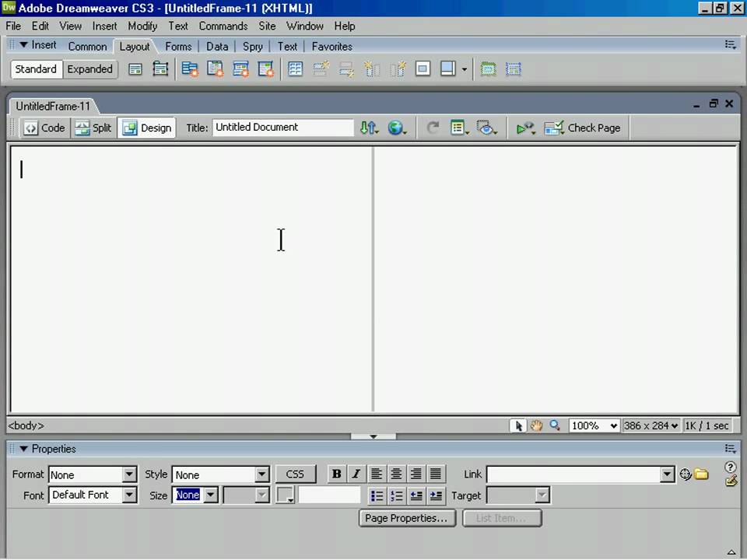The image size is (747, 560).
Task: Browse for link file folder icon
Action: tap(701, 474)
